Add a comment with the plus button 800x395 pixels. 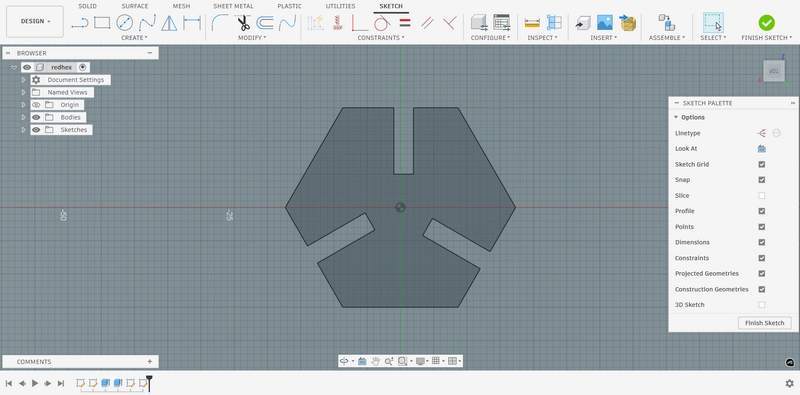(x=149, y=361)
